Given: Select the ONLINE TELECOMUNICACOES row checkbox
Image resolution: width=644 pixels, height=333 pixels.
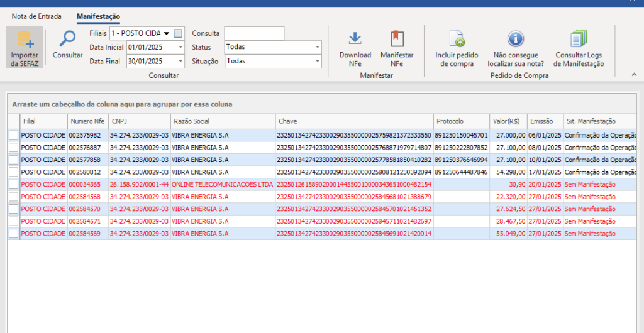Looking at the screenshot, I should [13, 184].
